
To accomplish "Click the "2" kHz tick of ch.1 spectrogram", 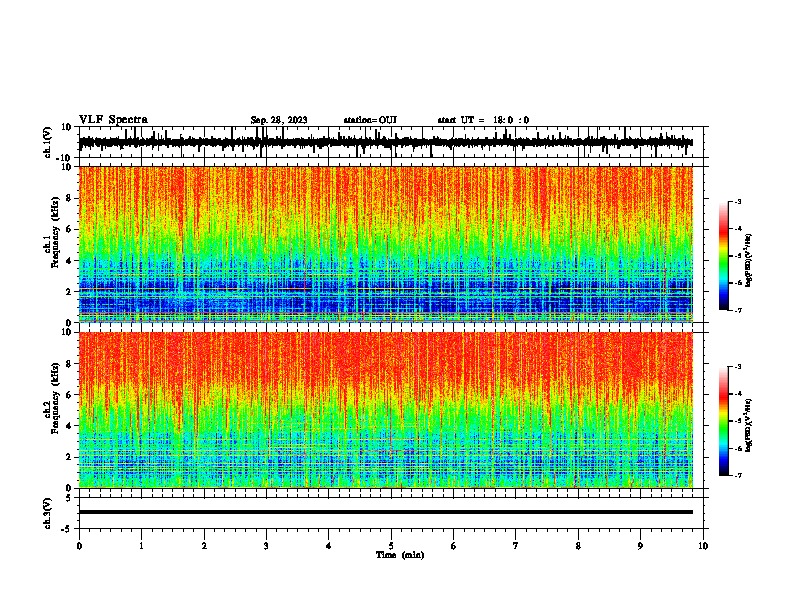I will point(69,291).
